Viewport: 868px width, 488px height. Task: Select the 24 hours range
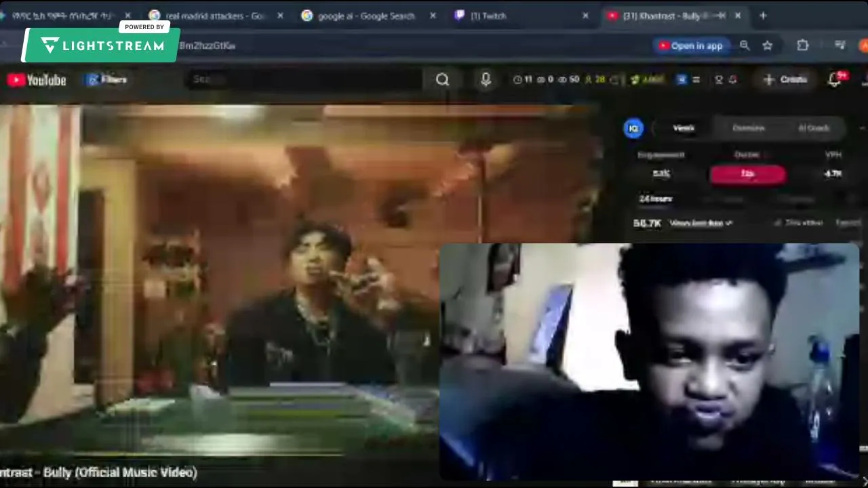click(655, 199)
